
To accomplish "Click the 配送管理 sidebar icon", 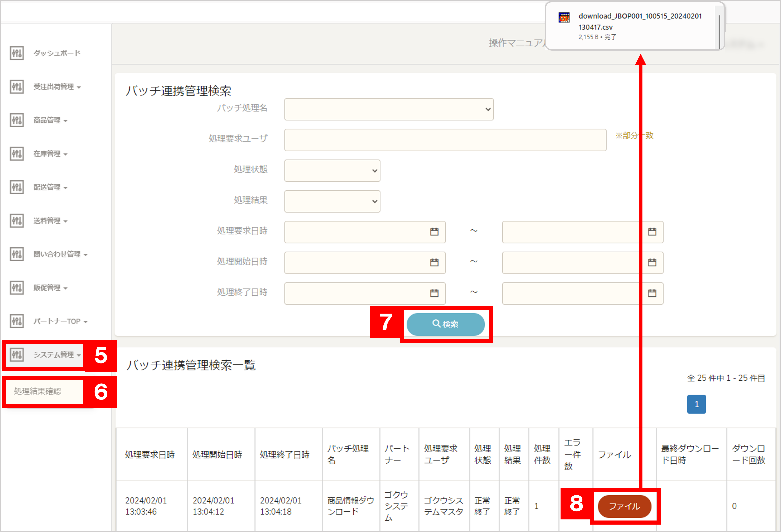I will [x=17, y=187].
